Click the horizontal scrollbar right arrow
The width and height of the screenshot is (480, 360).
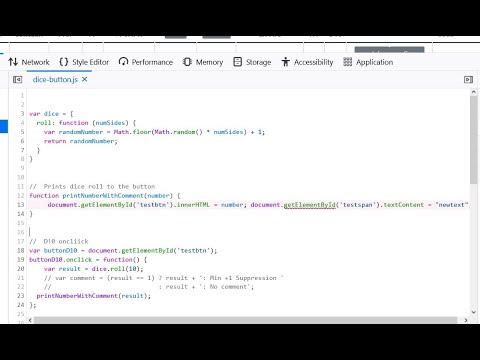[466, 320]
